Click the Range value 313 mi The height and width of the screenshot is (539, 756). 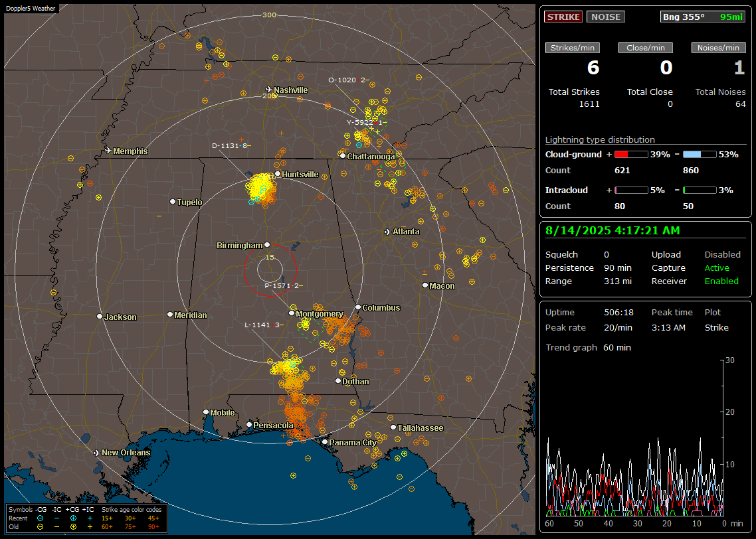coord(618,281)
